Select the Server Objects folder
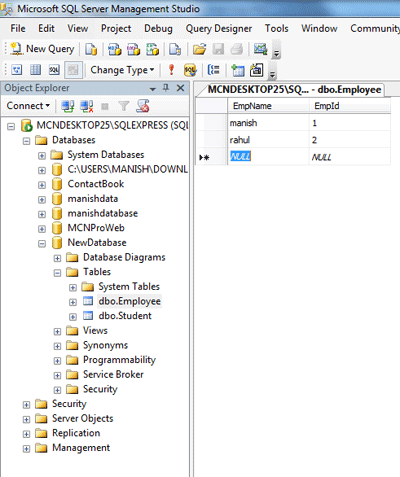 (83, 418)
